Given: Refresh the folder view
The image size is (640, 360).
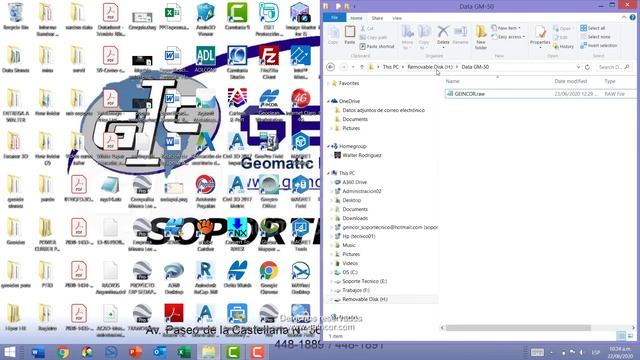Looking at the screenshot, I should (587, 67).
